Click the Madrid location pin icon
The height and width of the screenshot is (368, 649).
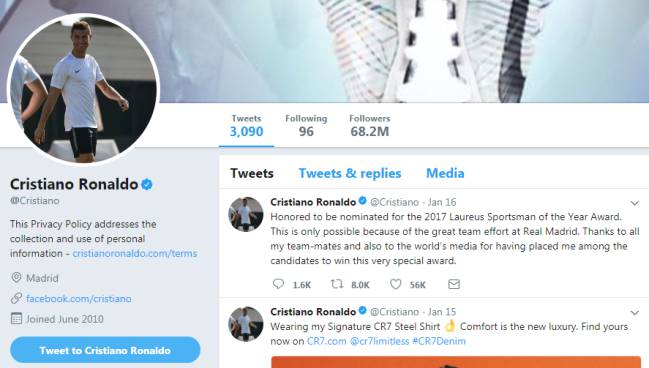[16, 278]
